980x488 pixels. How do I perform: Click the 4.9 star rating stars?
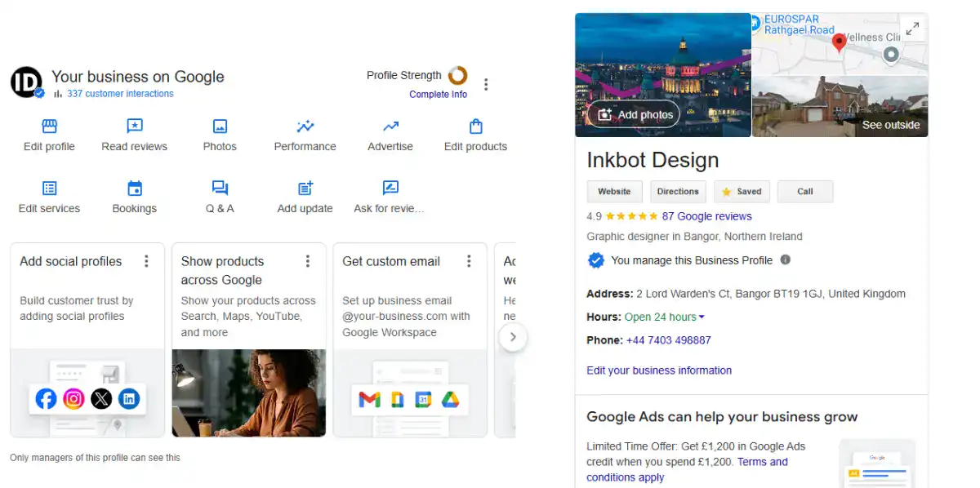coord(631,216)
